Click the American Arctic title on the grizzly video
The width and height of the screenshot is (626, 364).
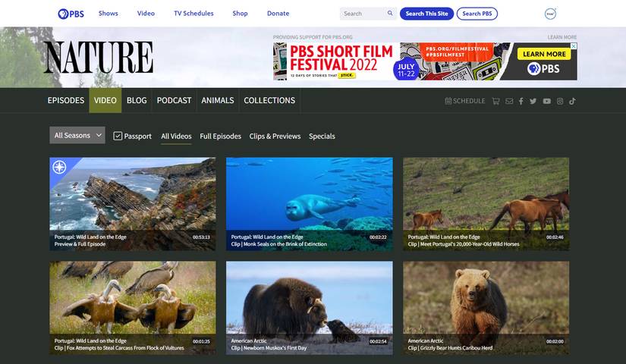click(x=426, y=340)
